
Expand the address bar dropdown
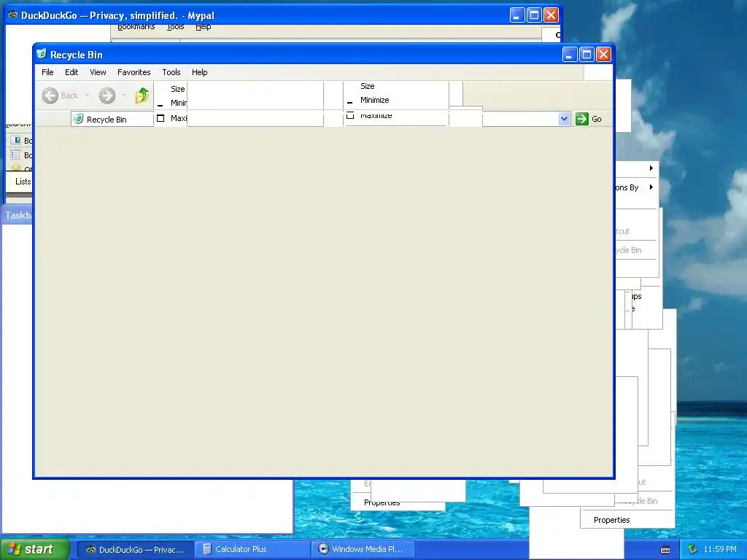(x=564, y=119)
